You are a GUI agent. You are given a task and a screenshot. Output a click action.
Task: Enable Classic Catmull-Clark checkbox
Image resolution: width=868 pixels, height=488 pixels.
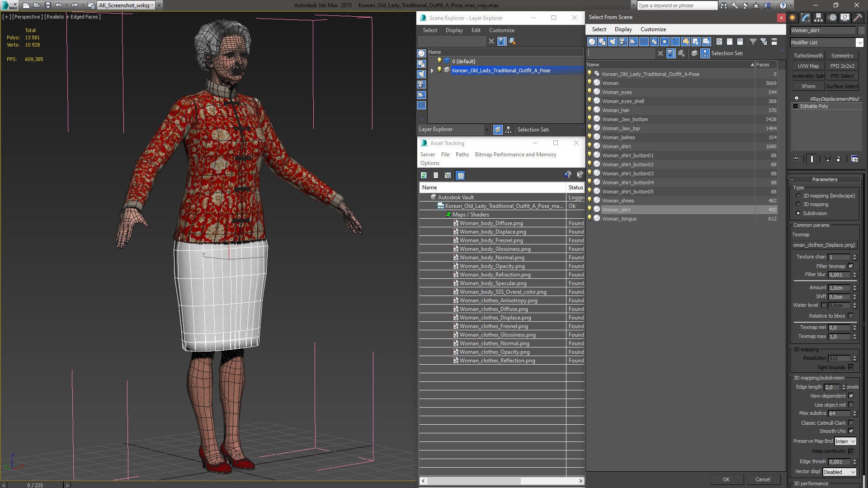click(850, 423)
